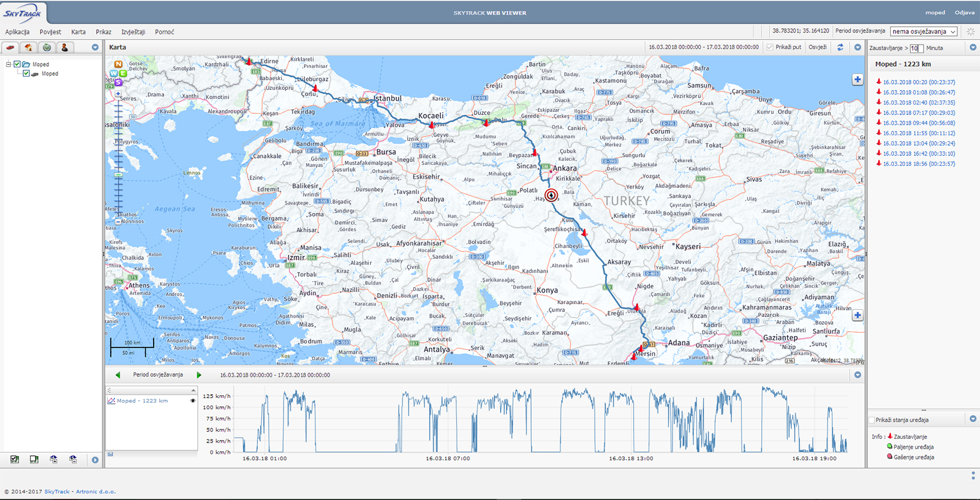The width and height of the screenshot is (980, 500).
Task: Click zoom-in plus on map zoom bar
Action: point(118,94)
